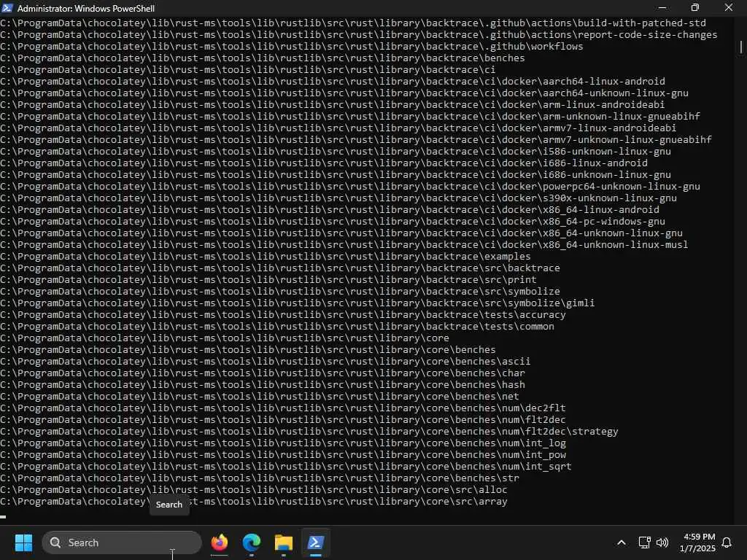Click the line ending in powerpc64-unknown-linux-gnu
This screenshot has height=560, width=747.
[350, 186]
